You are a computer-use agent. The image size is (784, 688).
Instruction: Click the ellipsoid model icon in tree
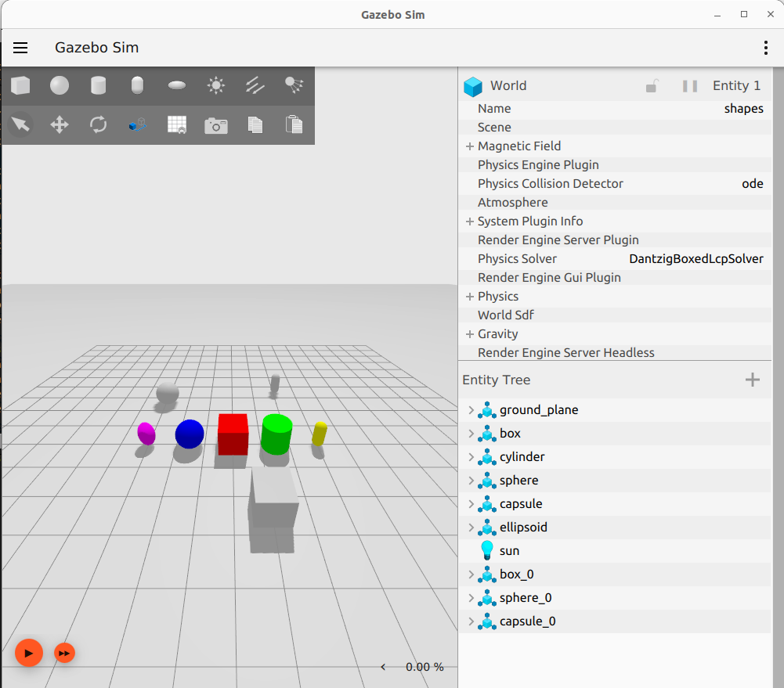pyautogui.click(x=487, y=527)
